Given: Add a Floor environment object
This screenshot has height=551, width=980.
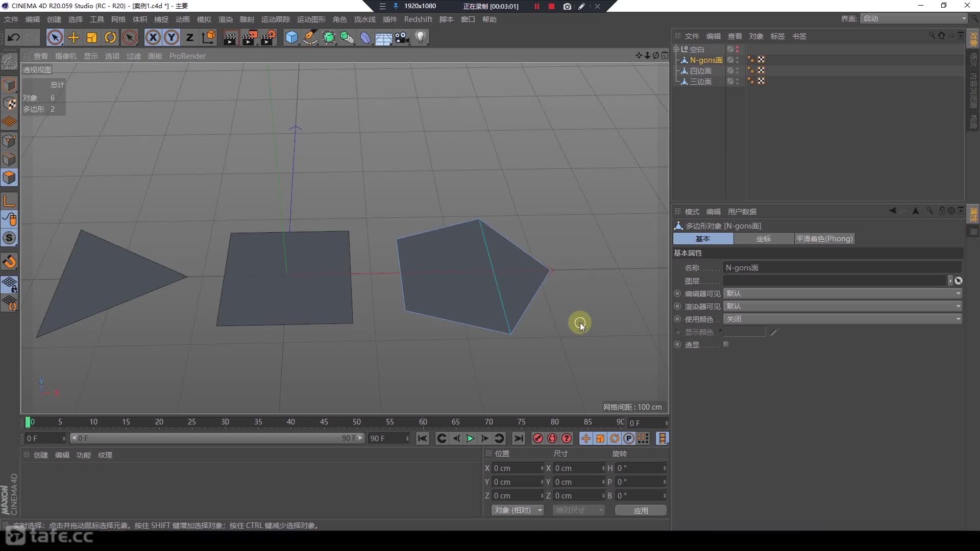Looking at the screenshot, I should pyautogui.click(x=383, y=38).
